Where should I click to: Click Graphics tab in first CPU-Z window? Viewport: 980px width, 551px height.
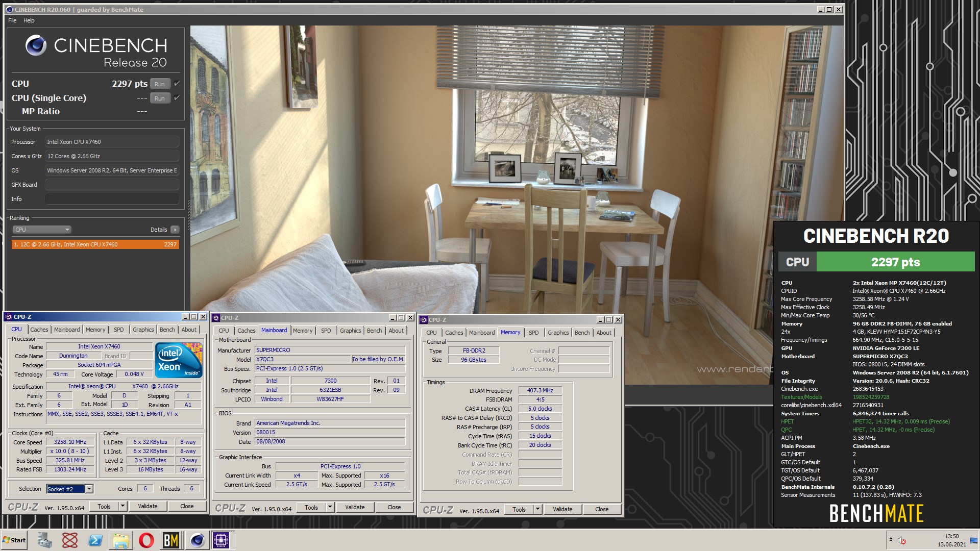pos(143,330)
